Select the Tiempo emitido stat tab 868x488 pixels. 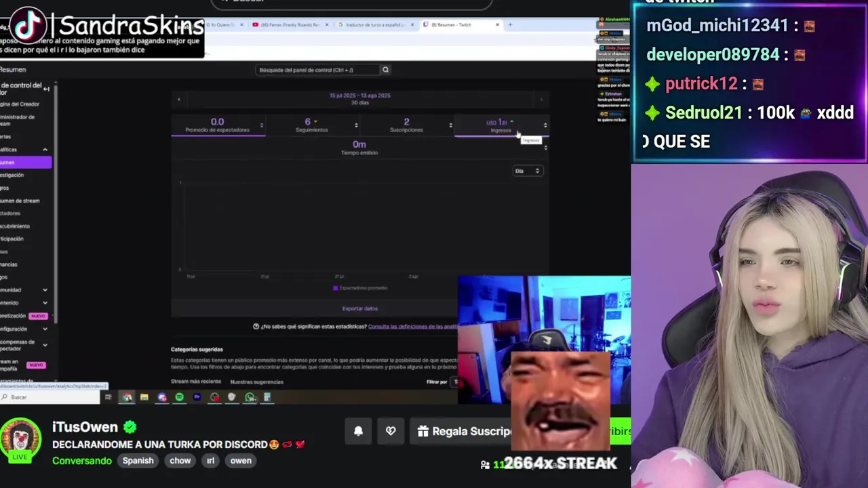point(359,148)
